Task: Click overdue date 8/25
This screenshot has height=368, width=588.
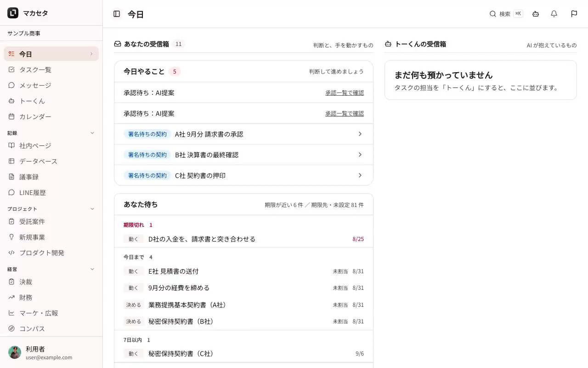Action: coord(358,239)
